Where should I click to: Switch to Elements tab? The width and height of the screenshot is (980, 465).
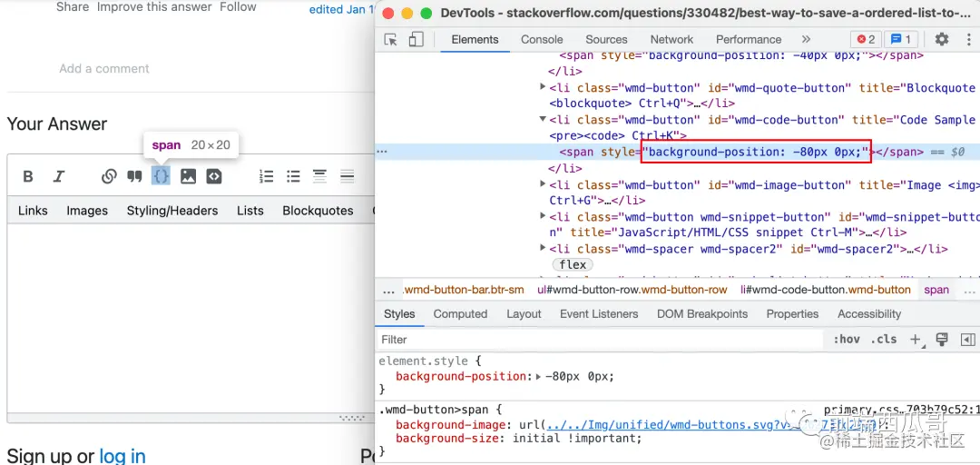(x=475, y=39)
